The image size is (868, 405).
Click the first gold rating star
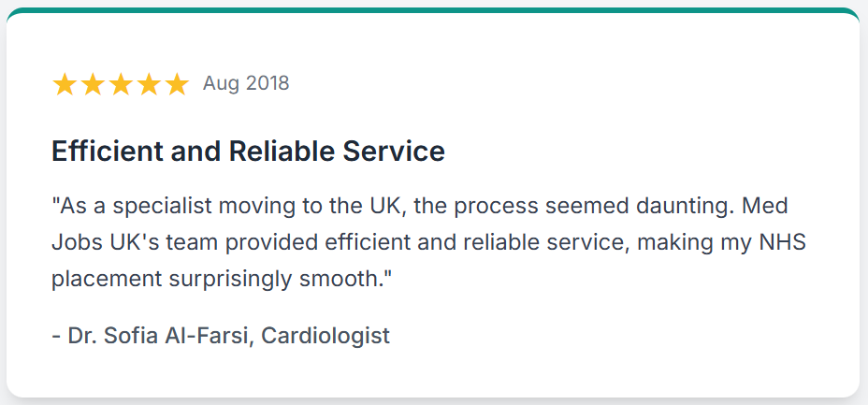tap(65, 85)
